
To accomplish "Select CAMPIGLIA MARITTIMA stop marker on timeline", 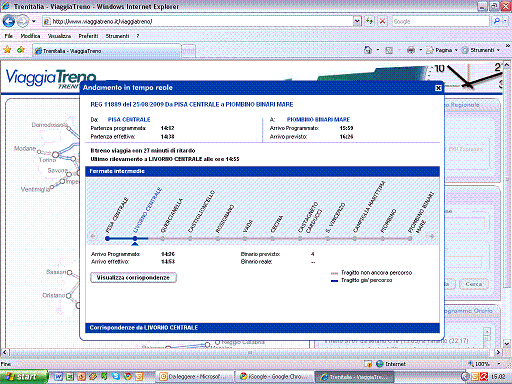I will pos(355,238).
